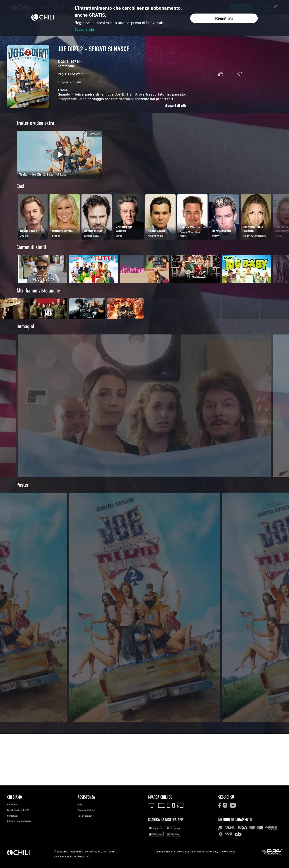
Task: Like the movie with thumbs-up icon
Action: click(x=221, y=74)
